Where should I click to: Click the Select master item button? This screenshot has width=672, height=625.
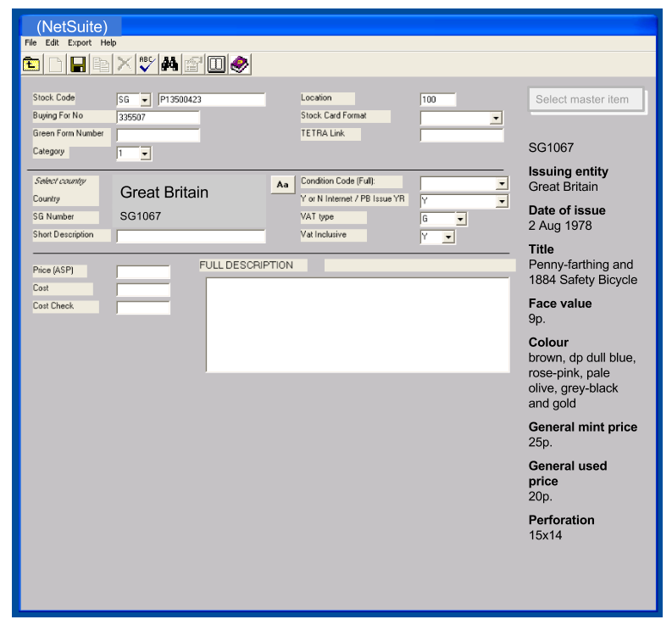point(586,99)
